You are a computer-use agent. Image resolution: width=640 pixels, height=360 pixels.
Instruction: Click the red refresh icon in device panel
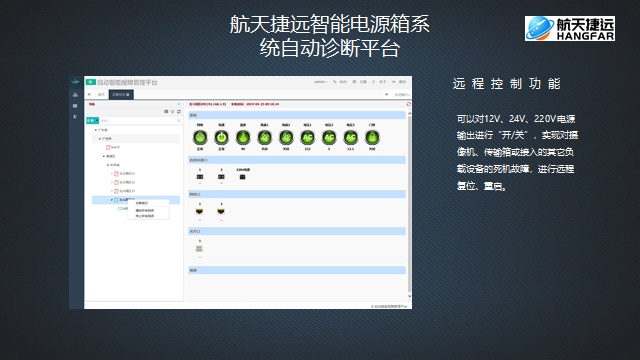point(408,104)
